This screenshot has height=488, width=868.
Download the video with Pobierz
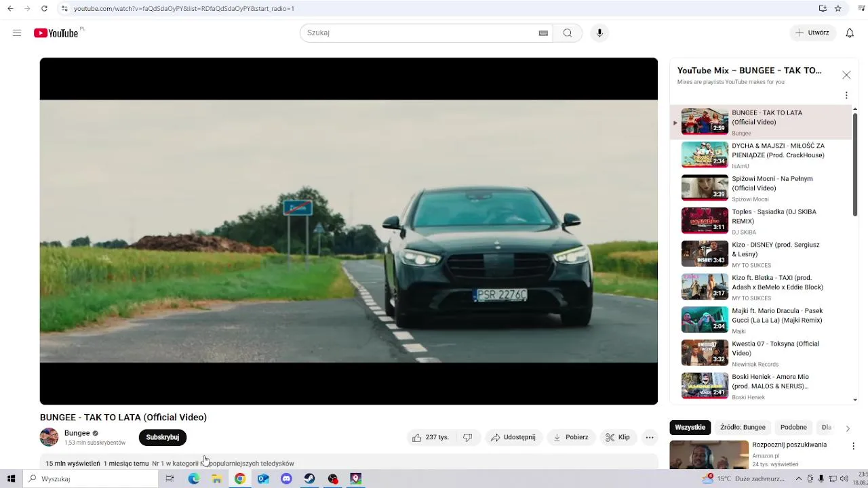coord(571,437)
